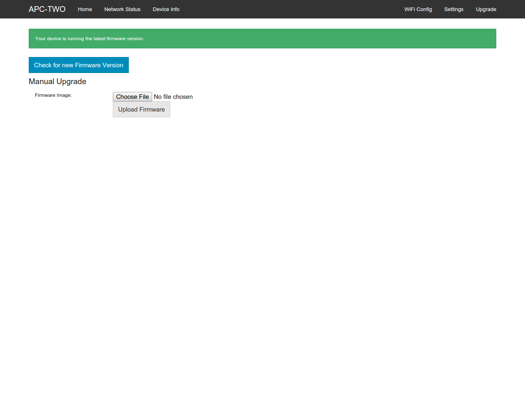Click 'Version' in the blue check button
This screenshot has height=420, width=525.
(x=113, y=65)
